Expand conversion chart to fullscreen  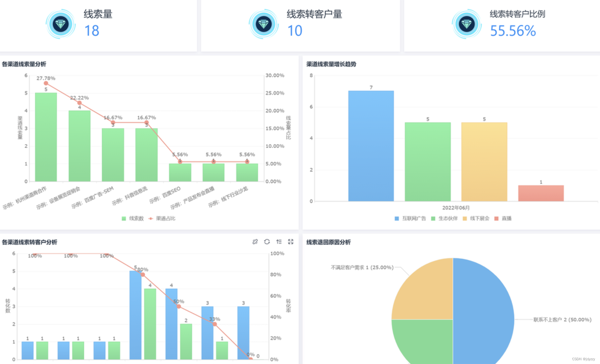[291, 242]
